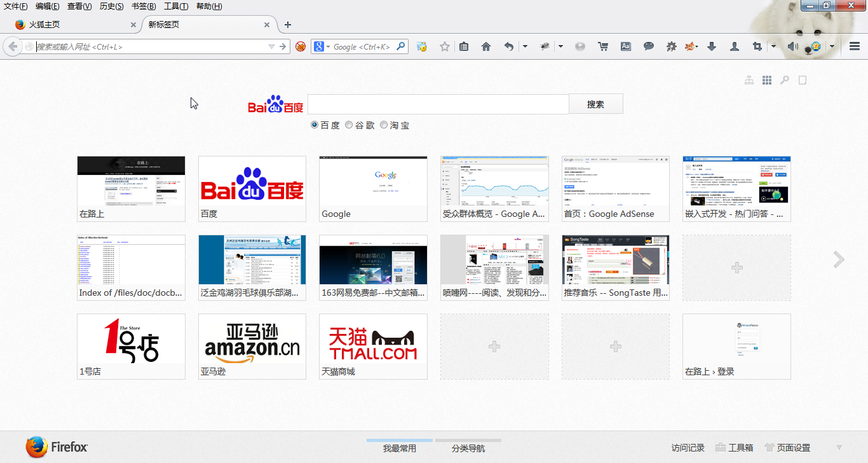Click the Firefox logo in footer
Viewport: 868px width, 463px height.
(x=57, y=447)
